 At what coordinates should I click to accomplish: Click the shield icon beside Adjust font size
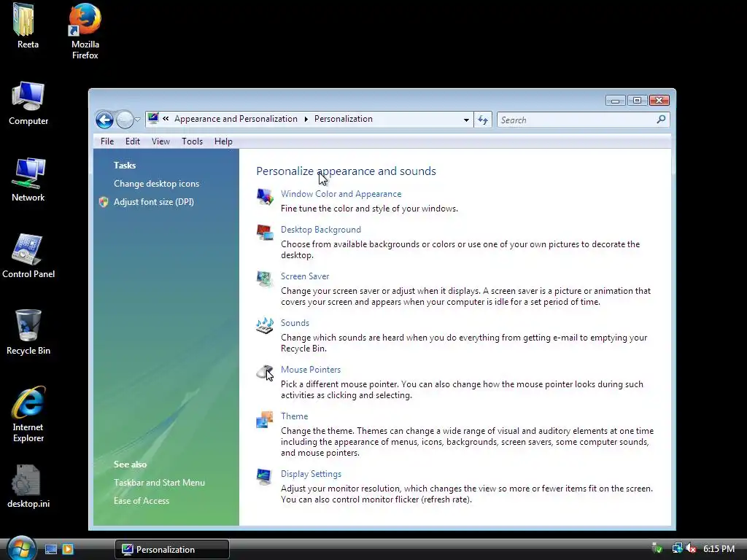pos(104,202)
